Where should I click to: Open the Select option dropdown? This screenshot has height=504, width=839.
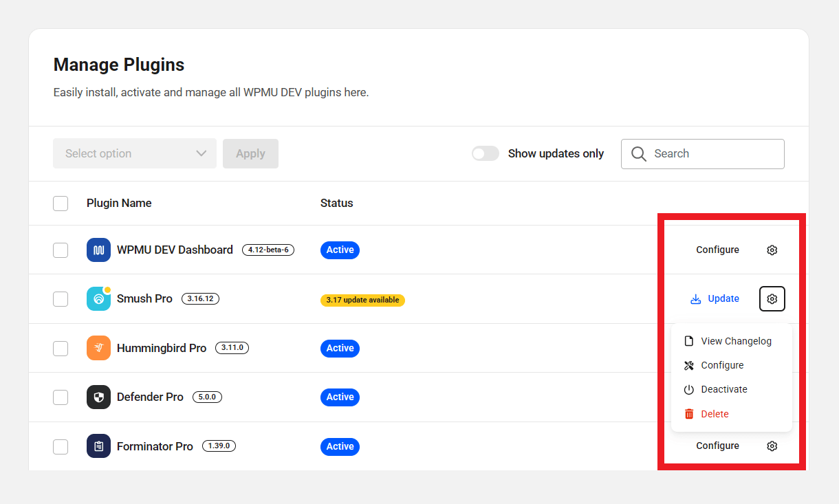(x=135, y=153)
